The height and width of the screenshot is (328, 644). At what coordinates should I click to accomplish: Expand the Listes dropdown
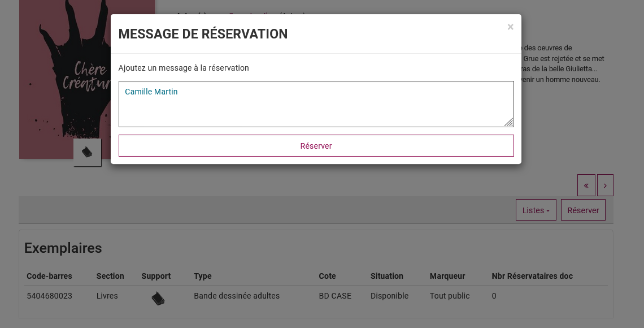(536, 210)
